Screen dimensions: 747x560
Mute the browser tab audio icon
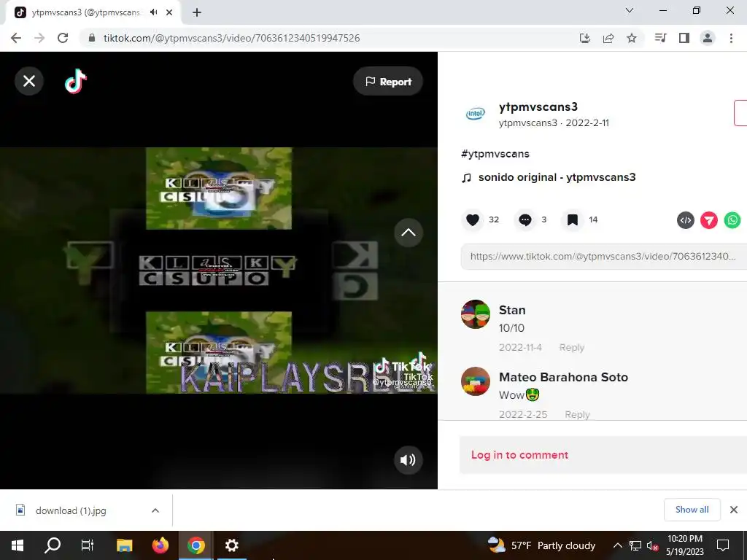[153, 12]
